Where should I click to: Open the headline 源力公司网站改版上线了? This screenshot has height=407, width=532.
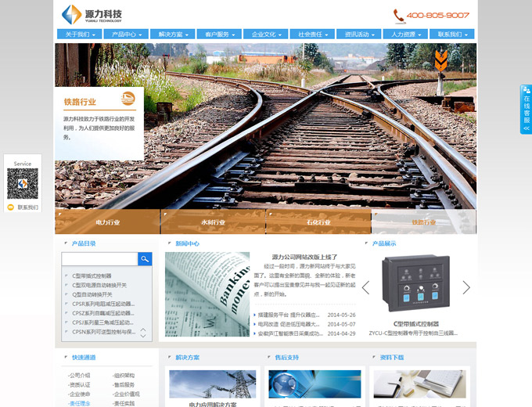point(304,257)
